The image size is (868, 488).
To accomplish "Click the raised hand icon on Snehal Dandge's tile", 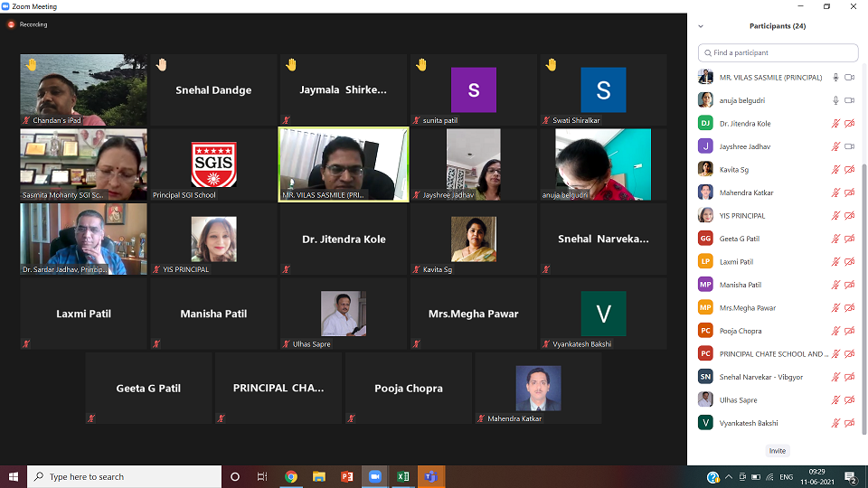I will click(161, 65).
